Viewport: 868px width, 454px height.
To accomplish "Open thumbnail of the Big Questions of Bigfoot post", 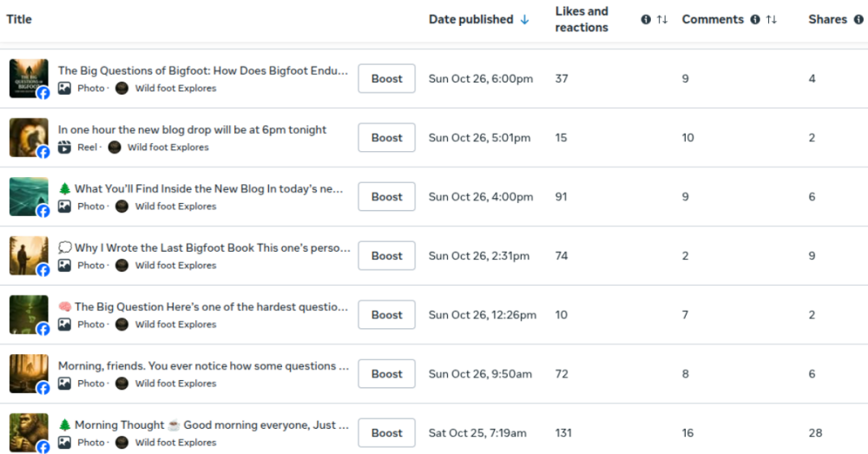I will point(28,79).
